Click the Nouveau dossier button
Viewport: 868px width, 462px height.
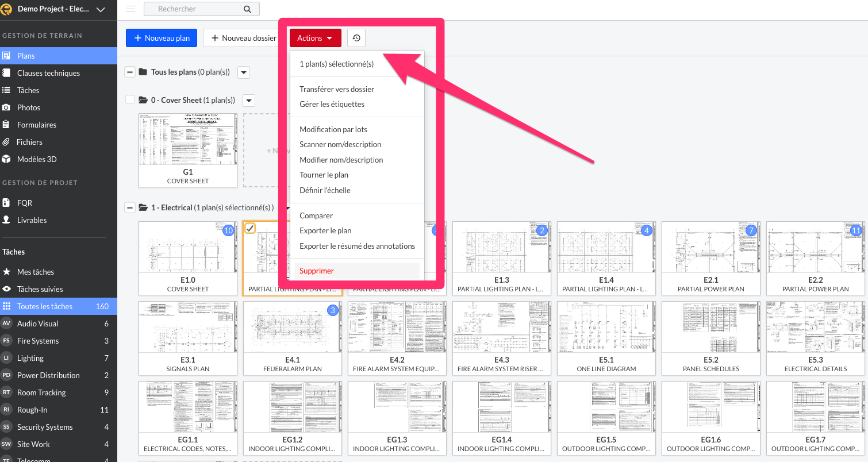244,38
